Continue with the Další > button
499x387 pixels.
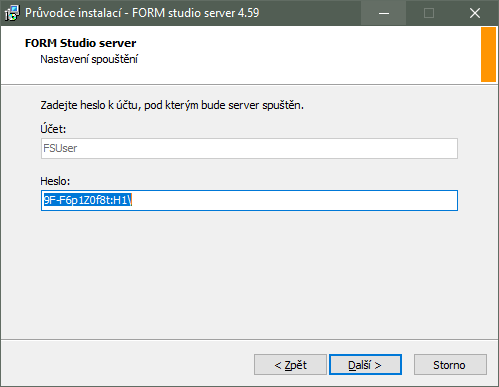coord(365,365)
